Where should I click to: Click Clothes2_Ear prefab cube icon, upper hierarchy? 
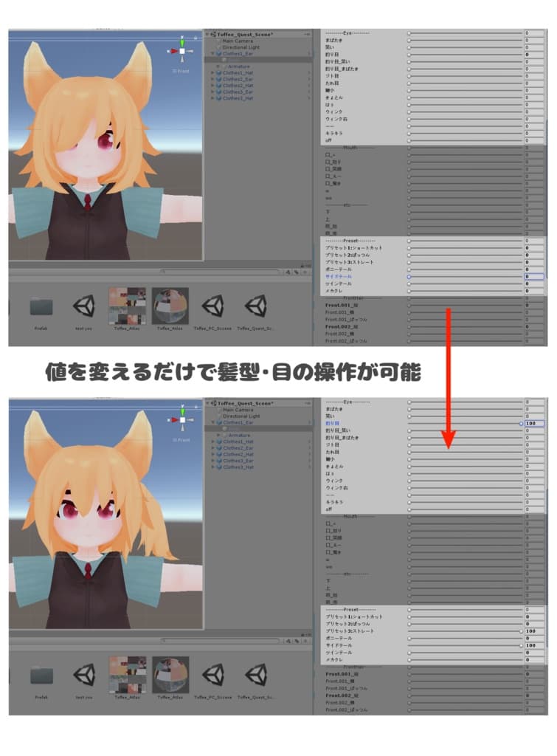pos(219,79)
